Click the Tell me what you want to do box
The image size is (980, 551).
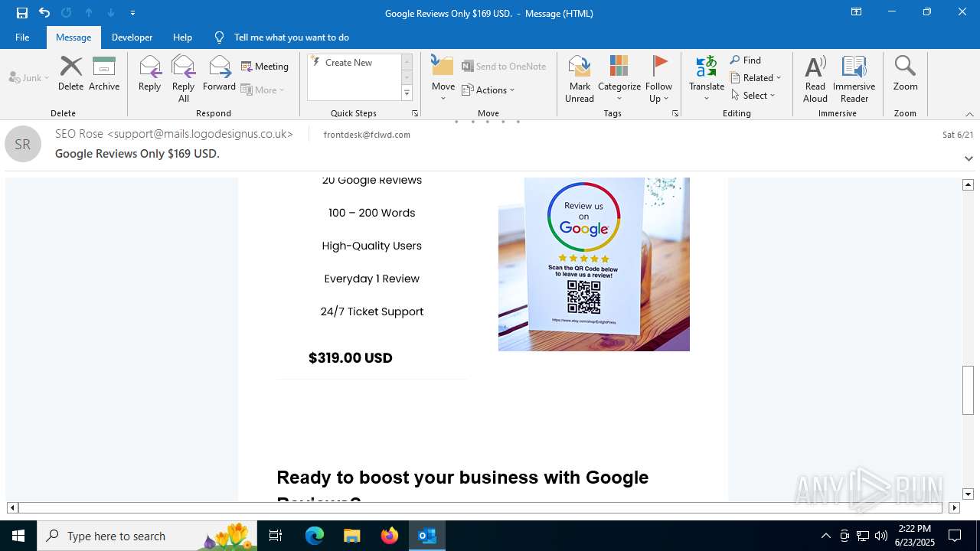tap(291, 37)
